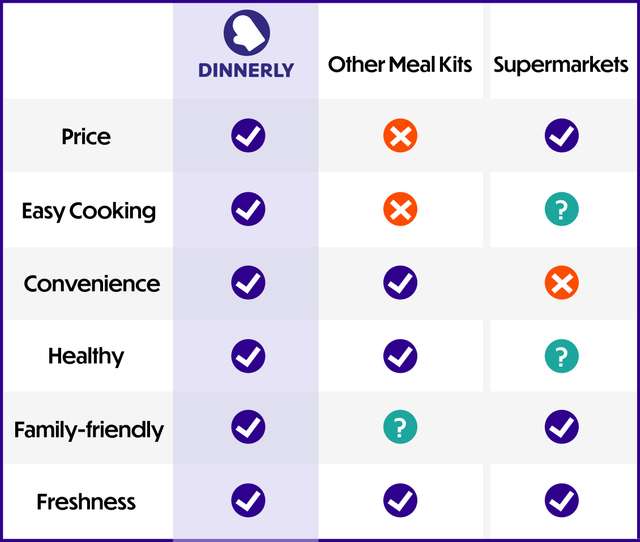
Task: Click the Dinnerly Price checkmark icon
Action: (x=248, y=136)
